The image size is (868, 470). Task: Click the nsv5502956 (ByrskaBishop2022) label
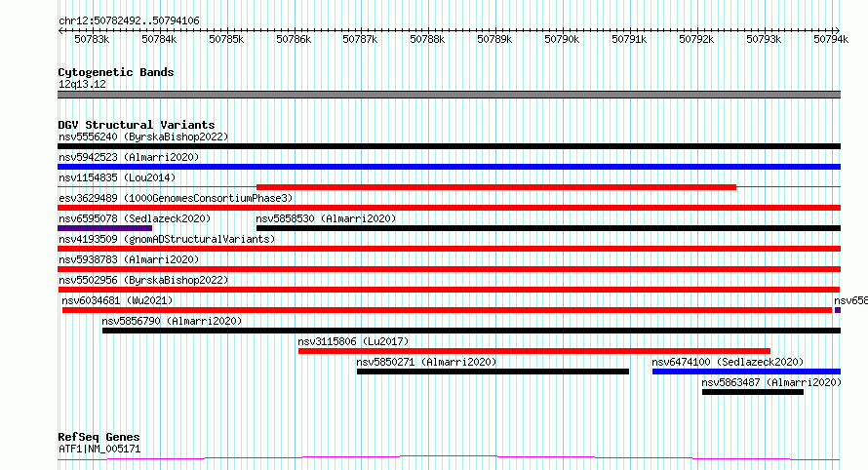pos(143,280)
